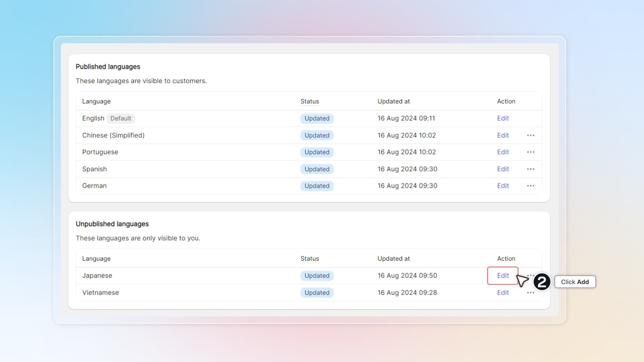
Task: Click the step 2 number marker
Action: tap(542, 282)
